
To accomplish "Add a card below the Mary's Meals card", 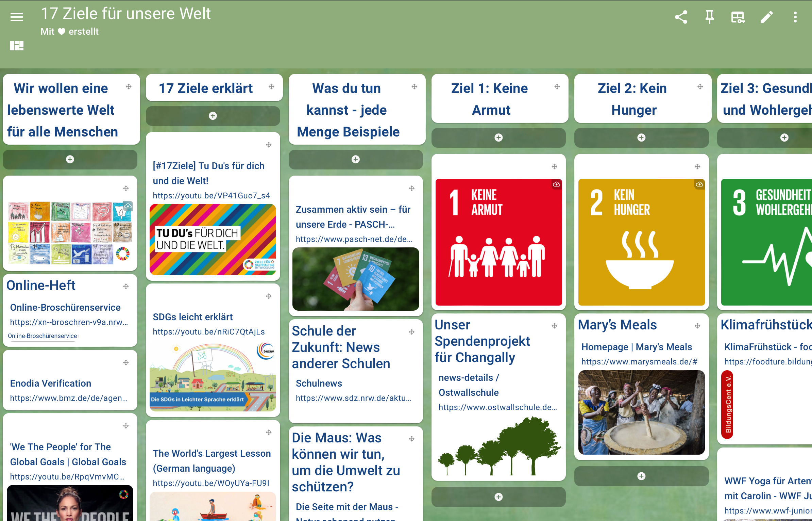I will point(641,476).
